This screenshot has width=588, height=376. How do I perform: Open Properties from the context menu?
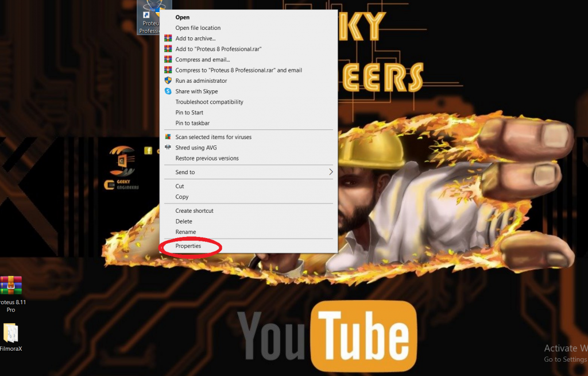(x=249, y=246)
